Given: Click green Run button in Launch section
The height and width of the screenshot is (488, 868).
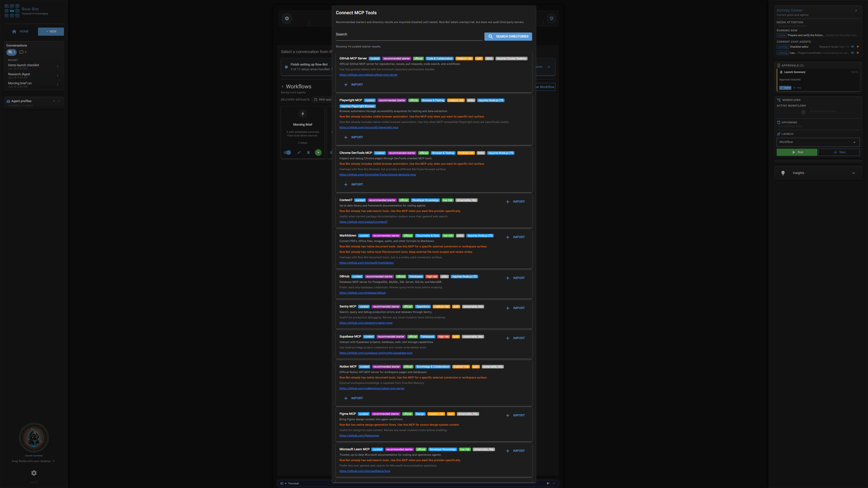Looking at the screenshot, I should 797,152.
